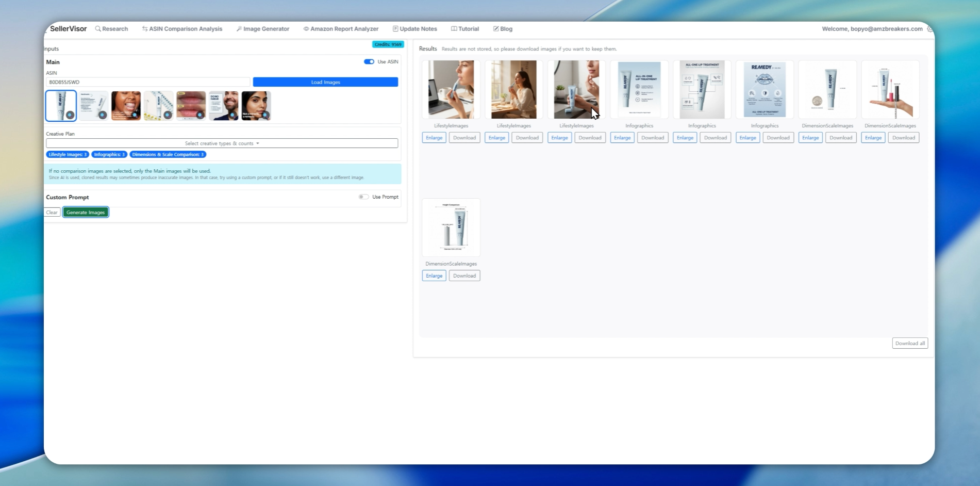Click the settings gear beside the welcome email
This screenshot has width=980, height=486.
[x=929, y=29]
